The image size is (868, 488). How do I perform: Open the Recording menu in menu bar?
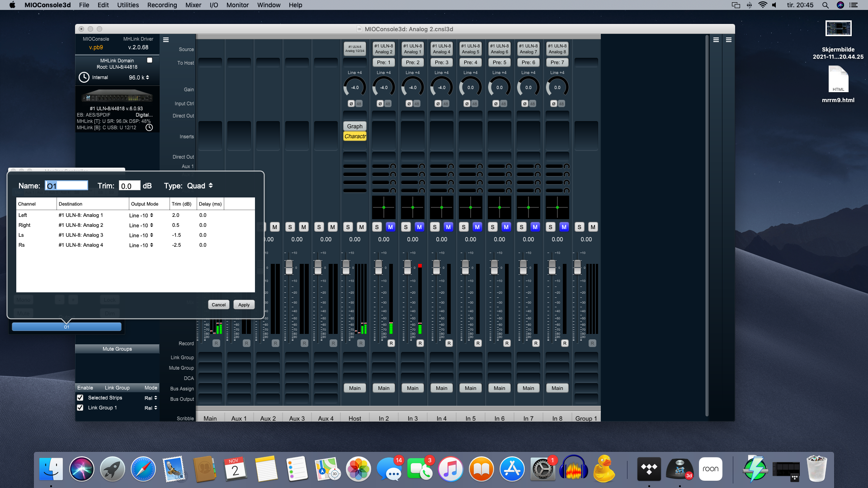point(161,5)
